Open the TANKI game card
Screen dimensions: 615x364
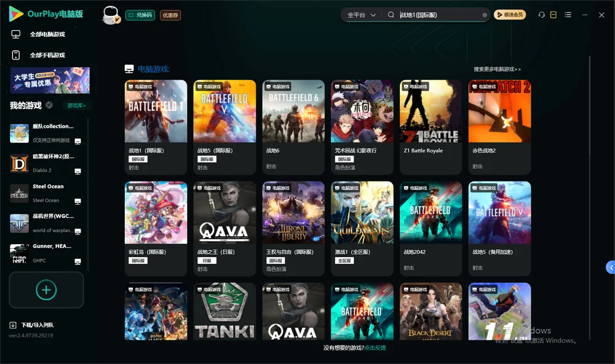click(x=224, y=312)
